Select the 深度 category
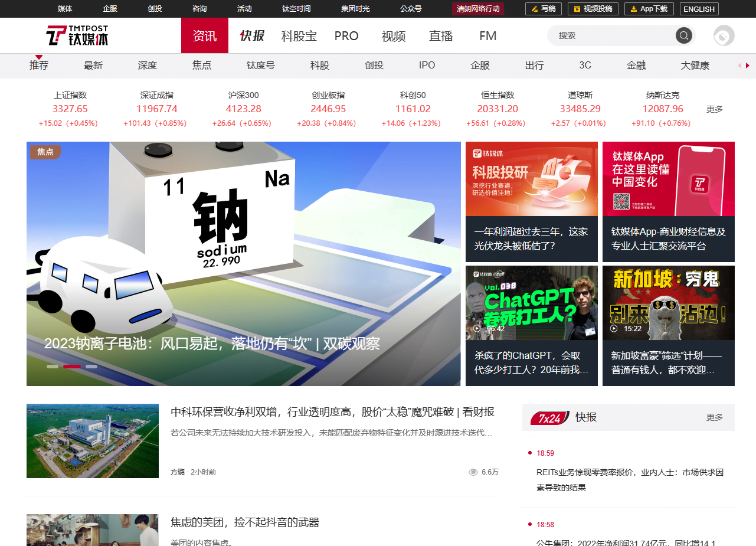The height and width of the screenshot is (546, 756). [148, 66]
